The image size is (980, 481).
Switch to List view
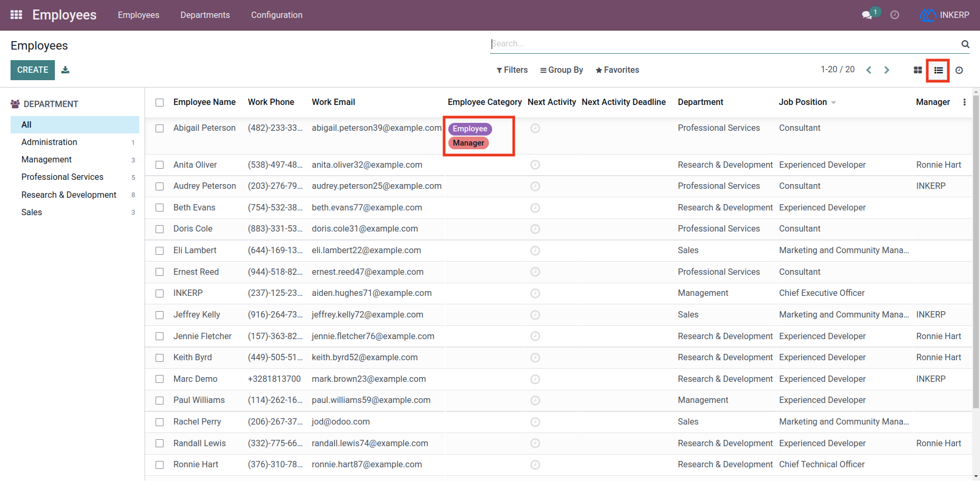[x=938, y=70]
